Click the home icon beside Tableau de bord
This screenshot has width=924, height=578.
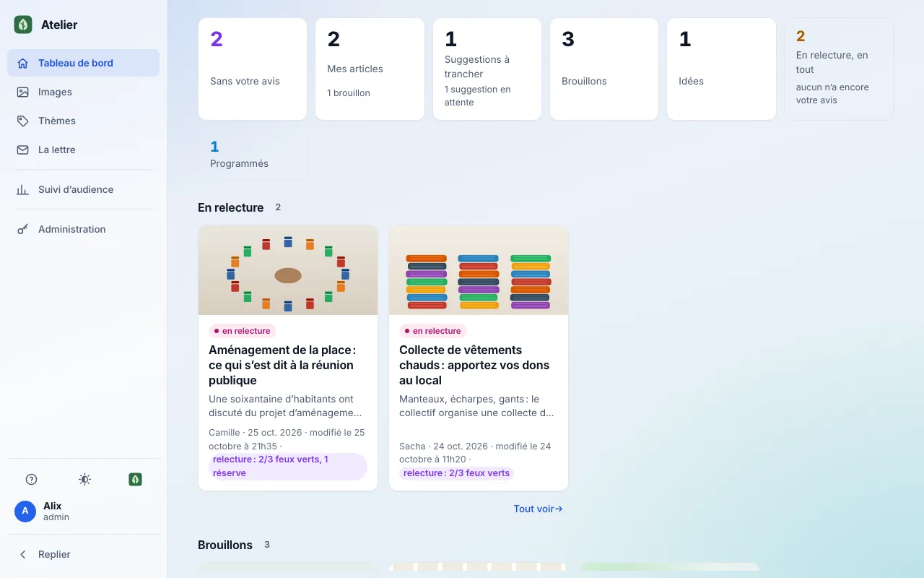(23, 63)
